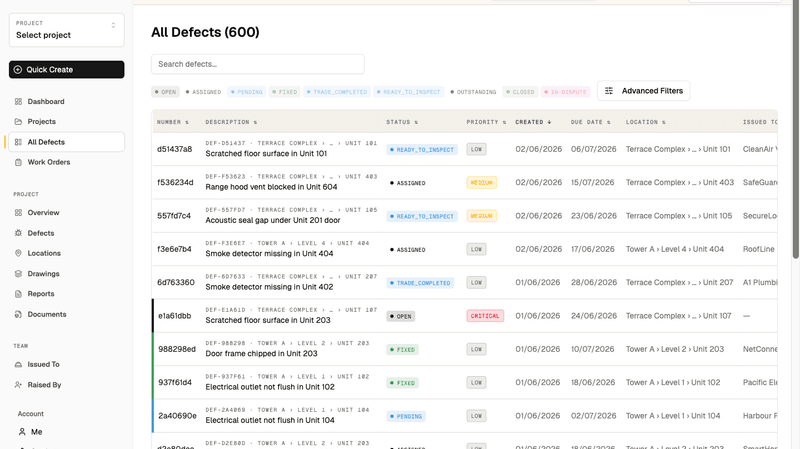Toggle the IN DISPUTE filter chip
Screen dimensions: 800x449
[x=565, y=92]
